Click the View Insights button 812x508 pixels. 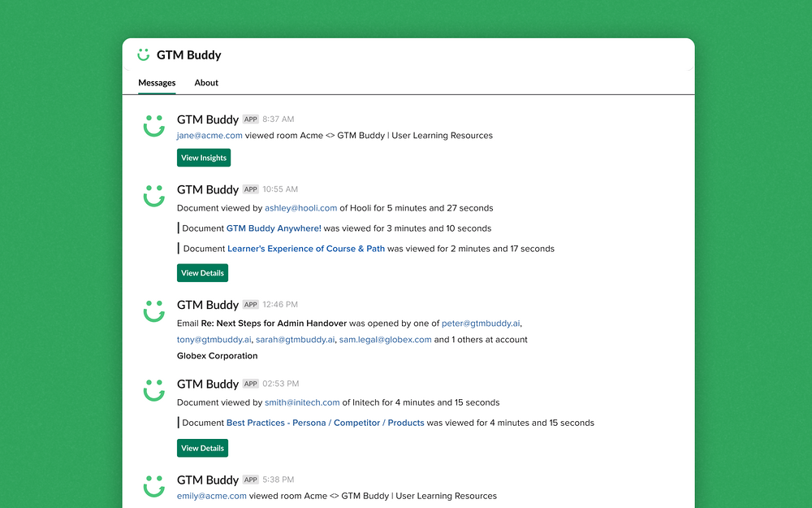[204, 158]
